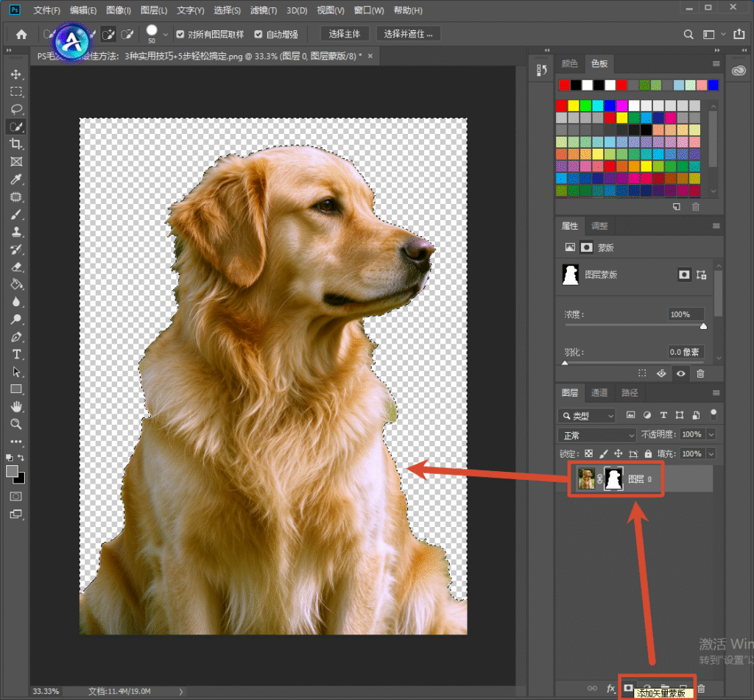Open Properties panel flyout menu
The width and height of the screenshot is (754, 700).
[716, 225]
